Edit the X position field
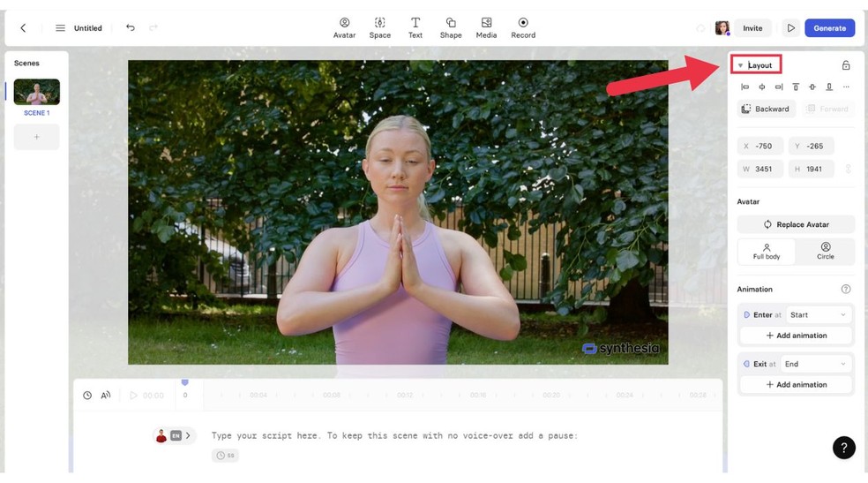Image resolution: width=868 pixels, height=483 pixels. pos(760,147)
